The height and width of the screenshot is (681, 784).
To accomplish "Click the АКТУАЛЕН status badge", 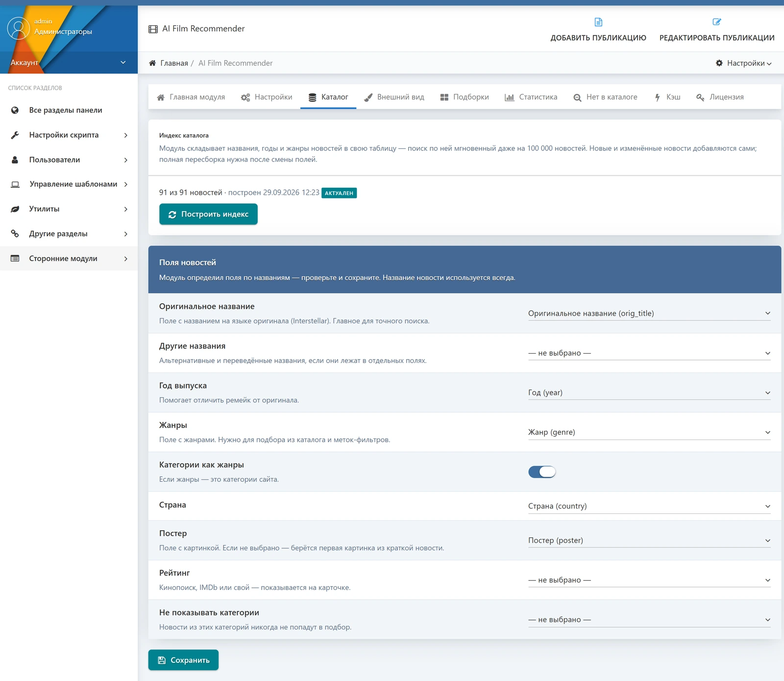I will pos(339,193).
